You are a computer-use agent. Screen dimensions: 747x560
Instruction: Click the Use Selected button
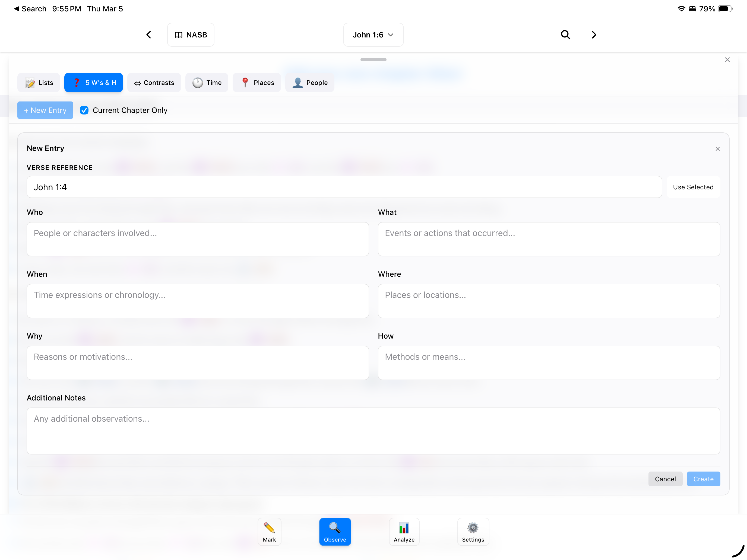(x=693, y=187)
